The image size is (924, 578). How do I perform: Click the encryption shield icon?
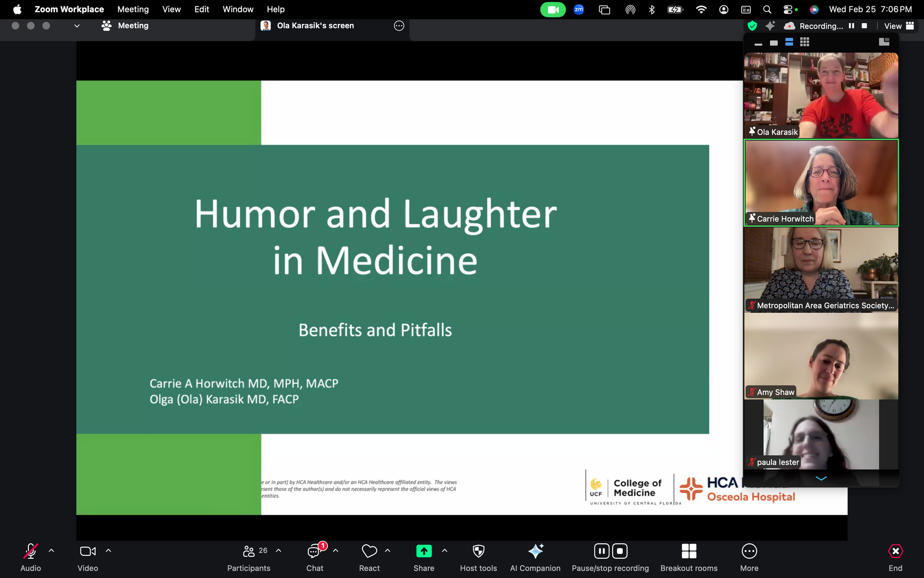tap(752, 26)
